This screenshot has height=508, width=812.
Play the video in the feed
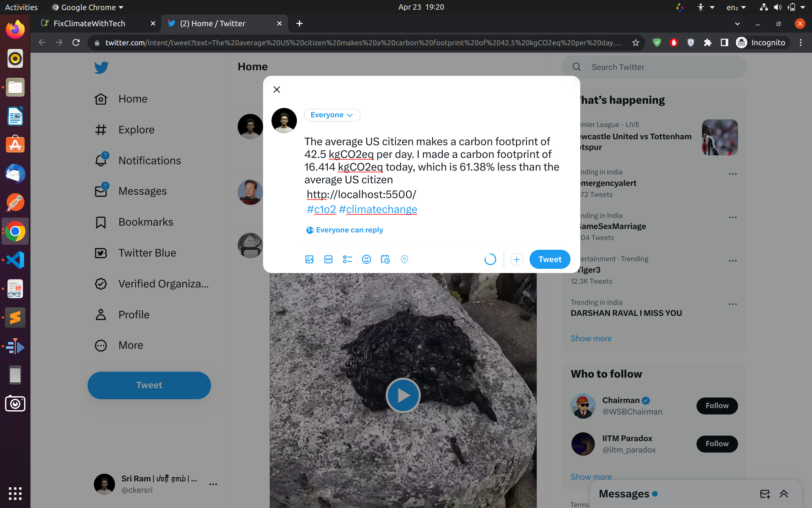pyautogui.click(x=403, y=395)
